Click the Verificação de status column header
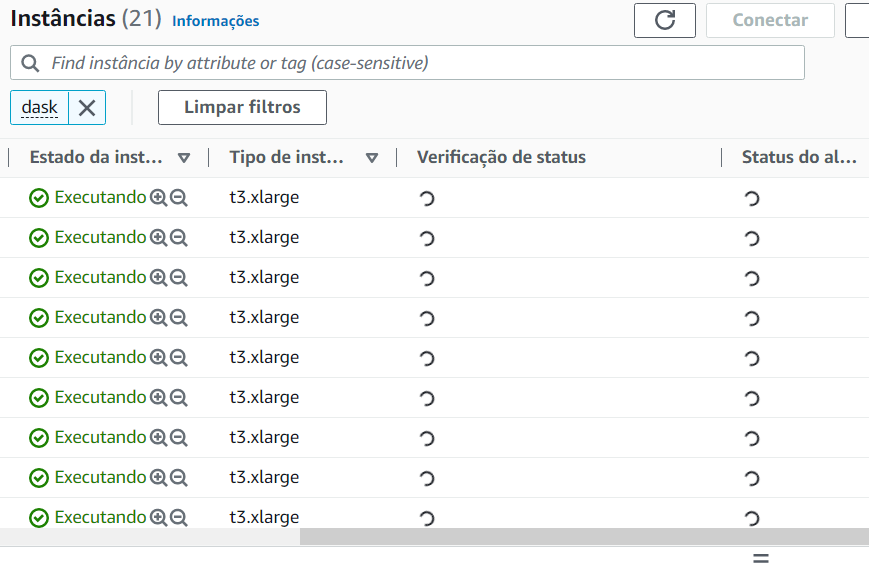The image size is (869, 566). [501, 157]
